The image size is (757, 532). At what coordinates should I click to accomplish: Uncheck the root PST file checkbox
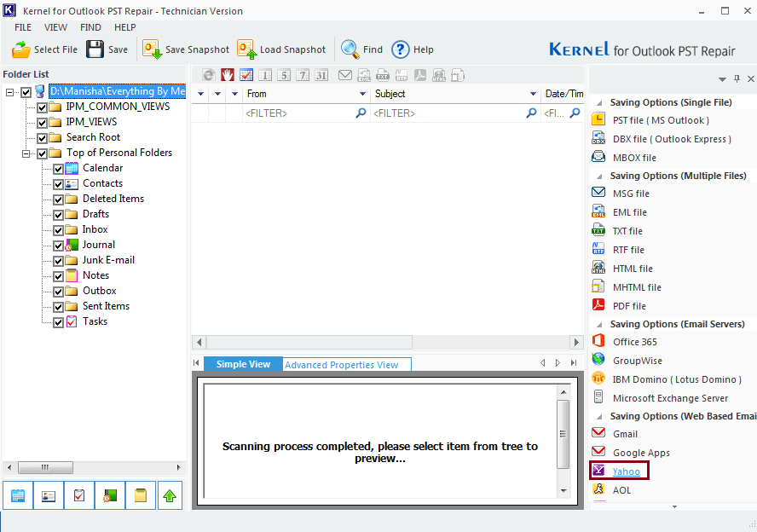pos(26,92)
